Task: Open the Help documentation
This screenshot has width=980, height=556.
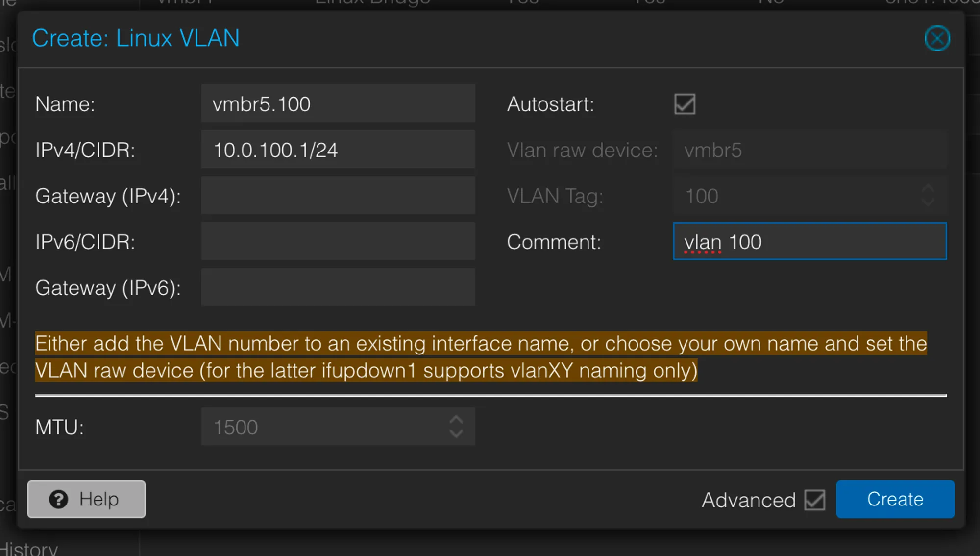Action: tap(86, 499)
